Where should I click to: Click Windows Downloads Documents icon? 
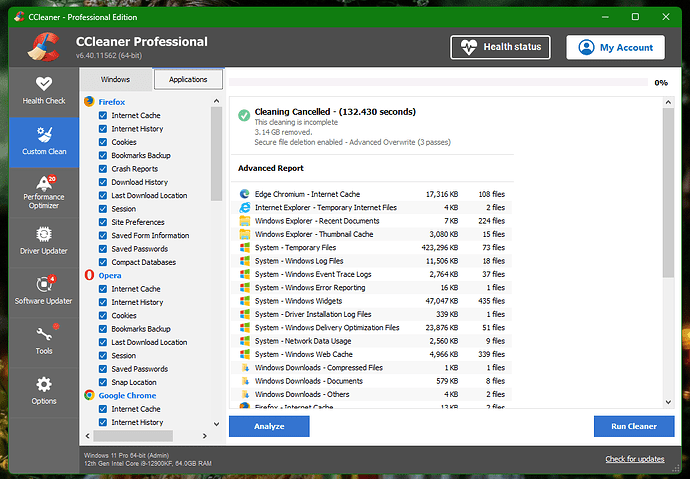245,381
